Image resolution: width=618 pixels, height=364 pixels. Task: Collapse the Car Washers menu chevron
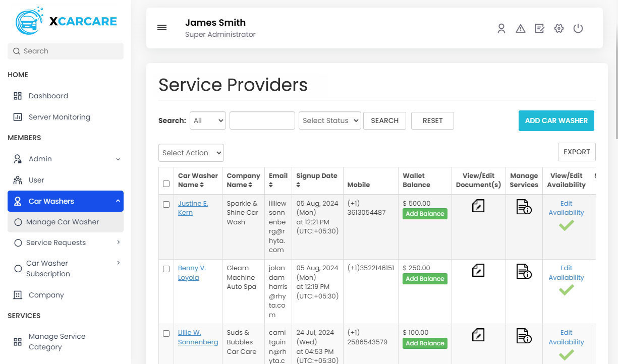118,201
